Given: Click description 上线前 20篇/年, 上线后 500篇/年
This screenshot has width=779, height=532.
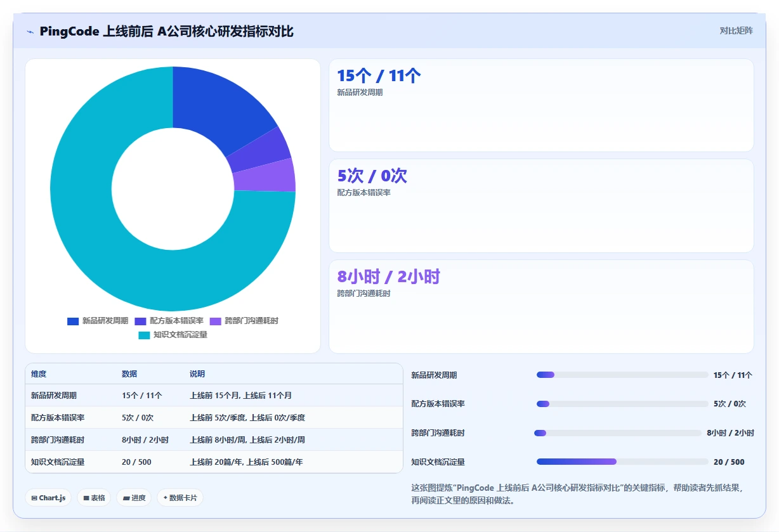Looking at the screenshot, I should [246, 462].
